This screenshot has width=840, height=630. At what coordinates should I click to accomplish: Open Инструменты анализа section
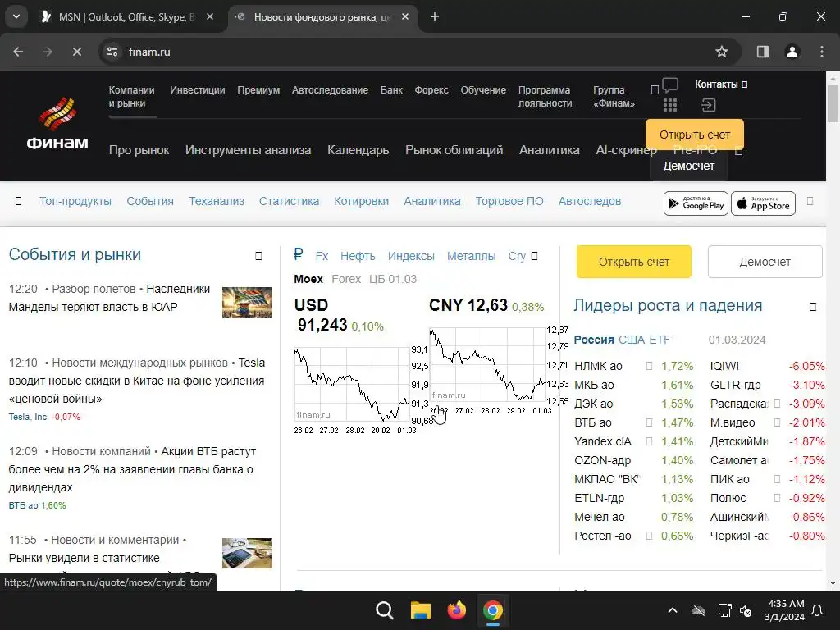pos(248,150)
